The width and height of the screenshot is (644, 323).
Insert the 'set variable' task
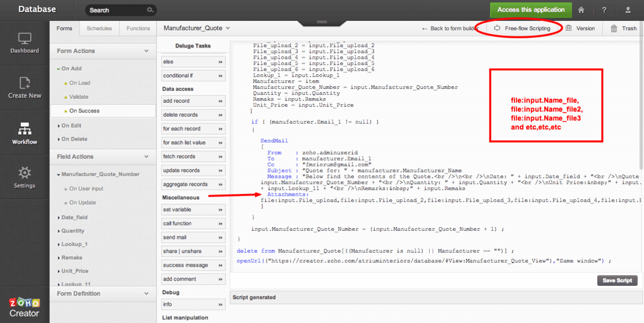click(193, 210)
